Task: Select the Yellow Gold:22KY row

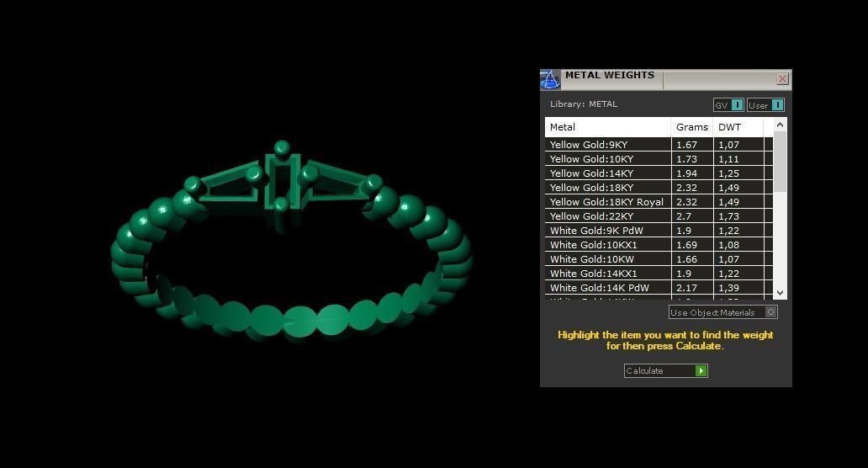Action: (659, 216)
